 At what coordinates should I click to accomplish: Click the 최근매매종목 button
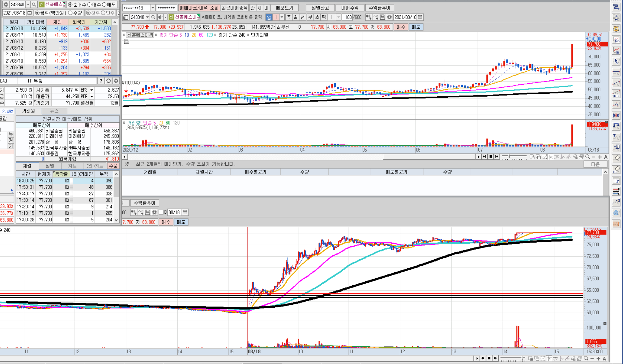[235, 8]
